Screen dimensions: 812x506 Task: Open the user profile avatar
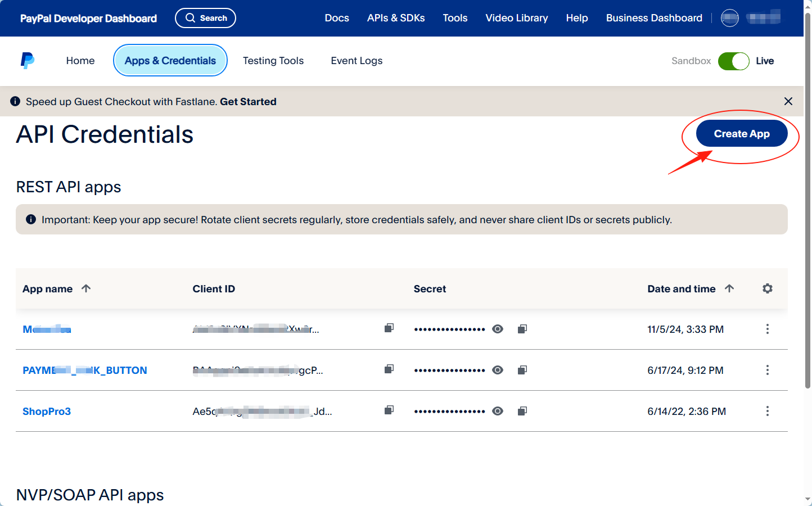coord(729,18)
